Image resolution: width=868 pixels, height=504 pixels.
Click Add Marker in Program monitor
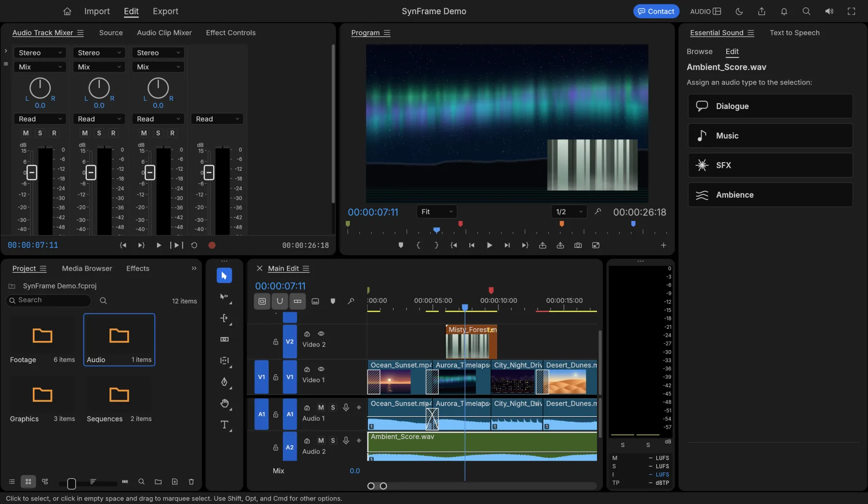(401, 245)
